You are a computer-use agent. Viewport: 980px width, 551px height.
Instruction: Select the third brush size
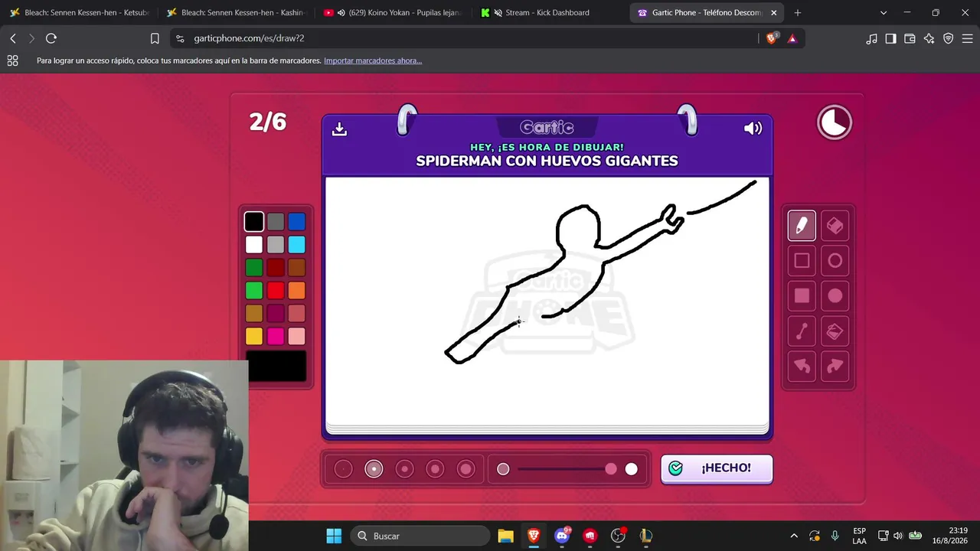click(x=404, y=469)
